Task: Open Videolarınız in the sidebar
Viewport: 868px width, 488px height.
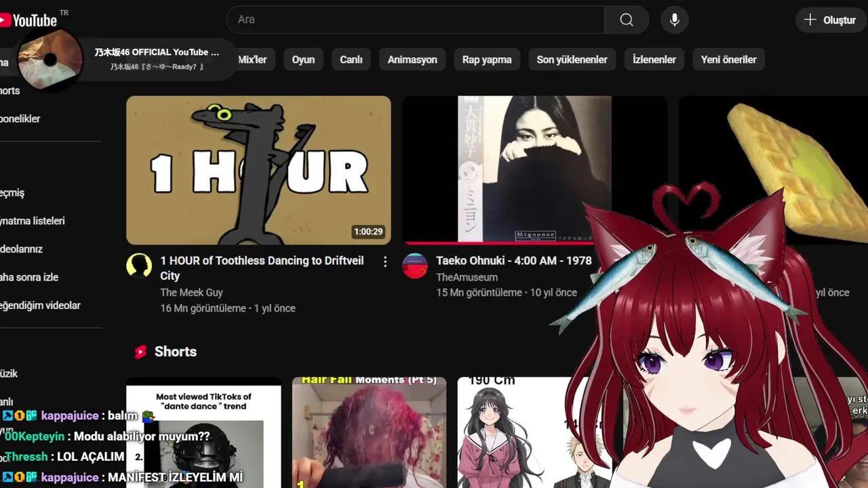Action: click(x=22, y=249)
